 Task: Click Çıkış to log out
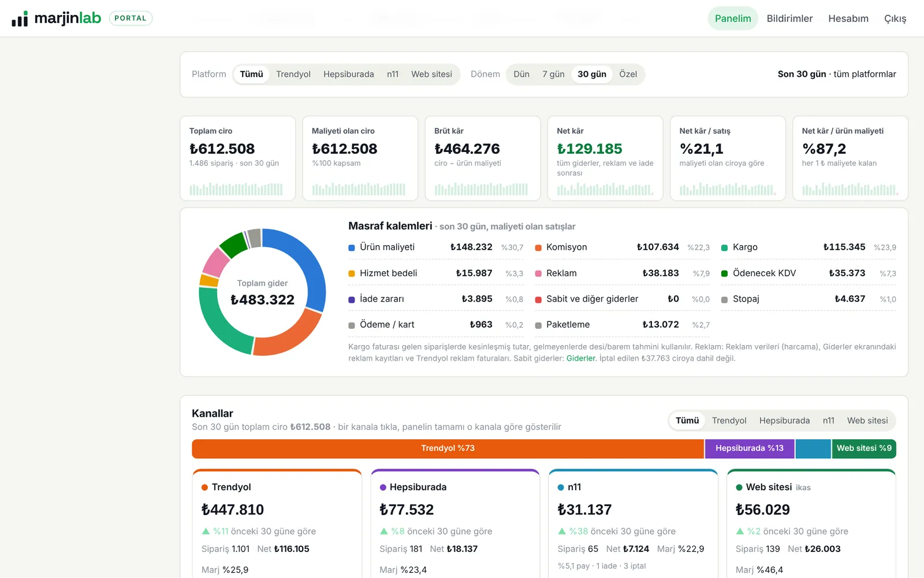pos(895,18)
